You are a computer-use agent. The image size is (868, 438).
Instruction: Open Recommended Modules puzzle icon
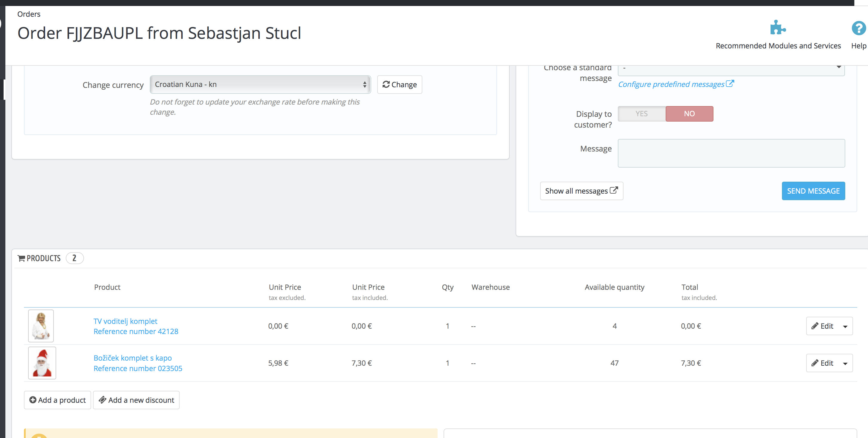(x=778, y=27)
